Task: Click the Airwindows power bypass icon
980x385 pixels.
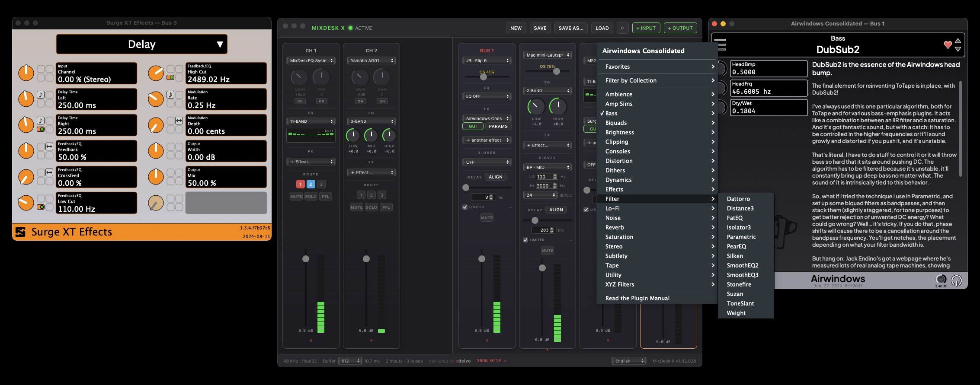Action: point(957,280)
